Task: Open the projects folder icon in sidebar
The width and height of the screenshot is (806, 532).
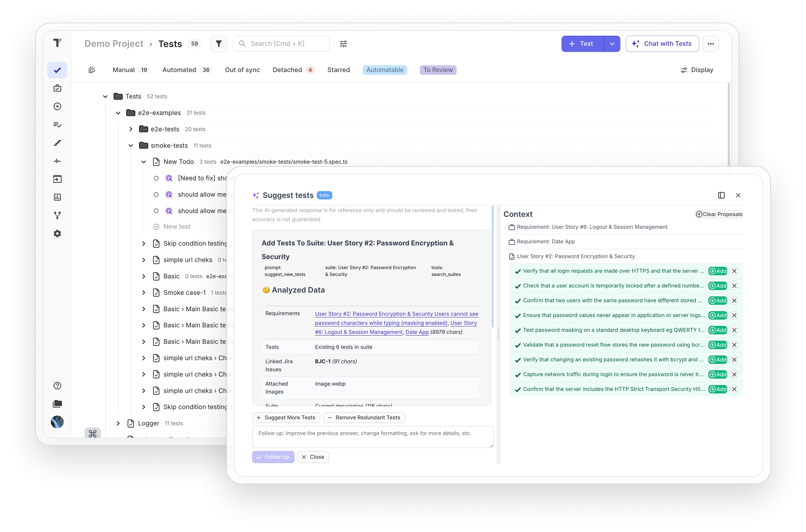Action: pos(57,404)
